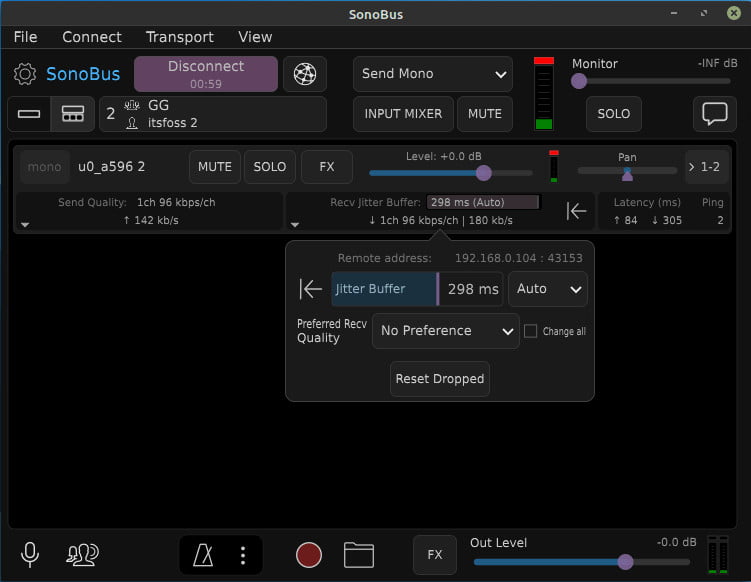This screenshot has width=751, height=582.
Task: Open FX for peer u0_a596 2
Action: (327, 167)
